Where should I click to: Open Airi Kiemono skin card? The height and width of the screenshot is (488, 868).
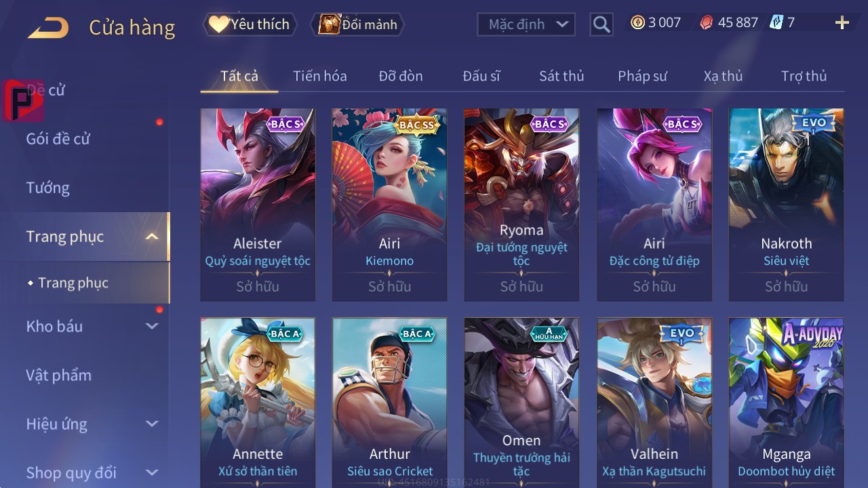point(389,205)
